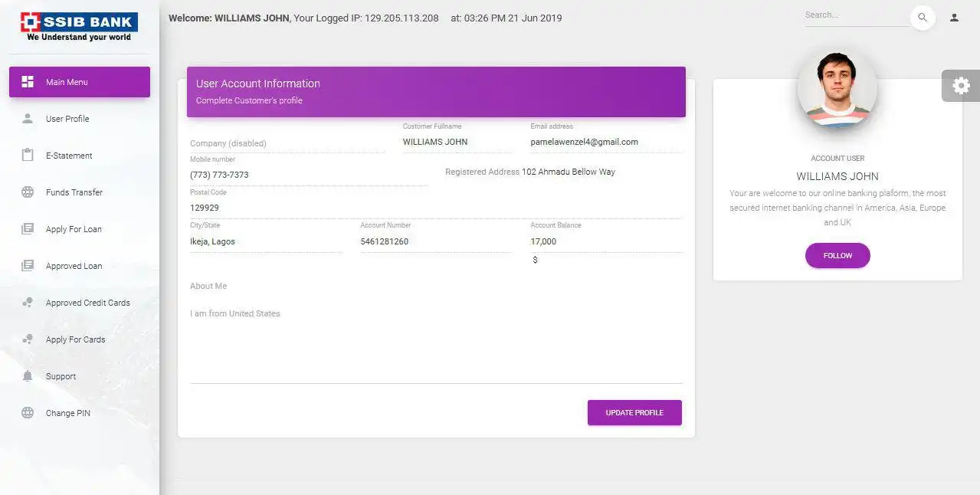The width and height of the screenshot is (980, 495).
Task: Open the settings gear panel
Action: point(960,86)
